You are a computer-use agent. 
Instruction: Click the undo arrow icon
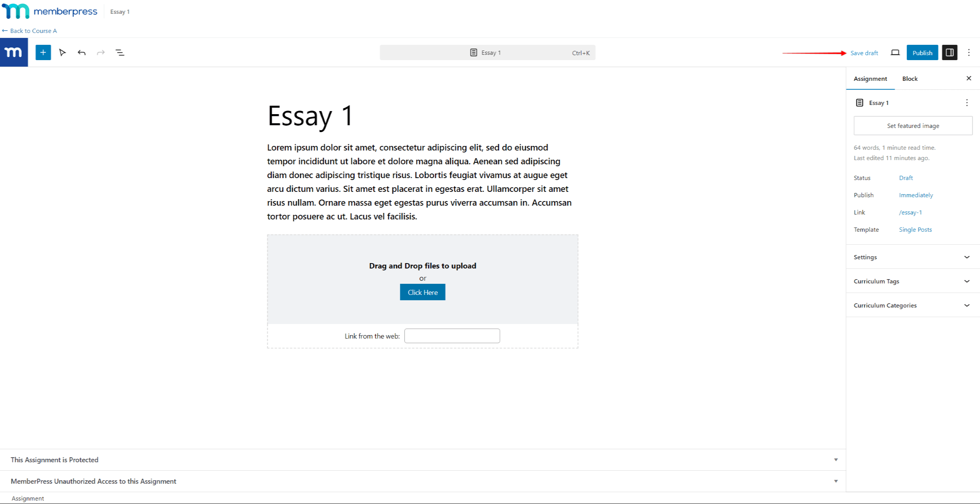[81, 52]
